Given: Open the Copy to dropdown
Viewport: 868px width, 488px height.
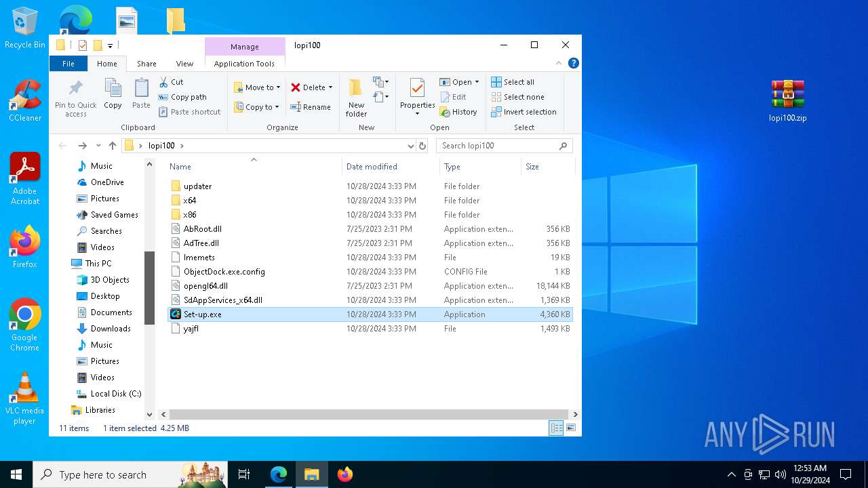Looking at the screenshot, I should (257, 107).
